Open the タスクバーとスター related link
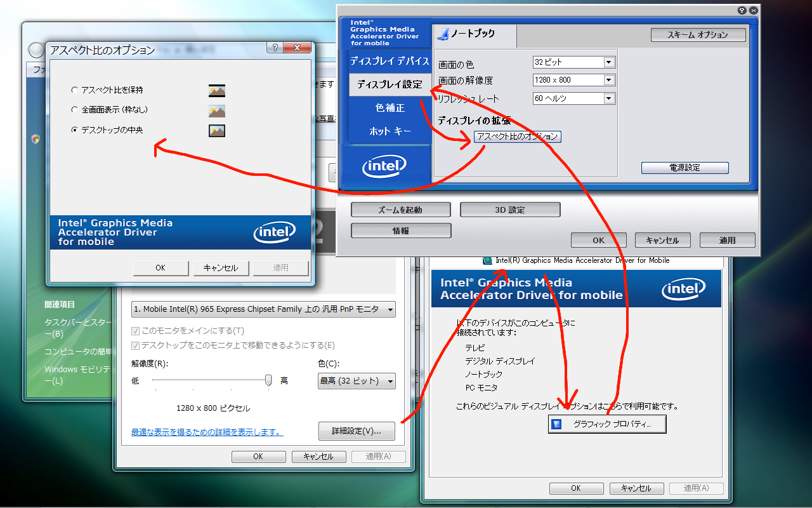The image size is (812, 508). tap(79, 328)
